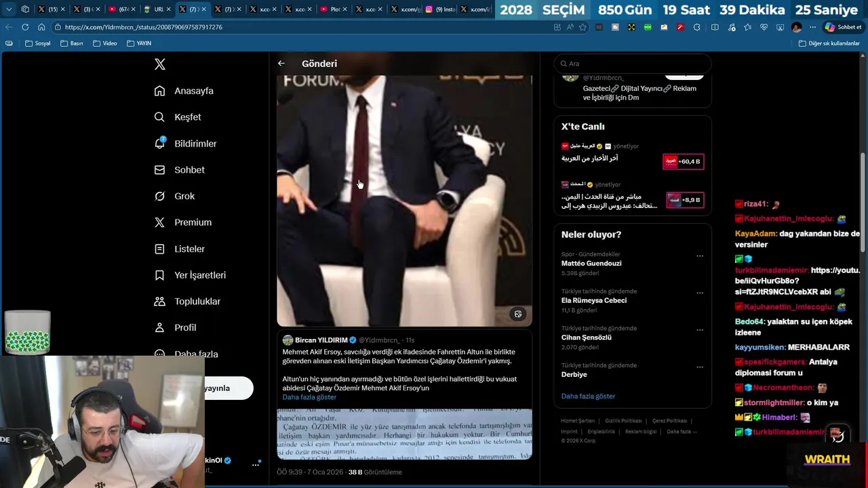The height and width of the screenshot is (488, 868).
Task: Click the Ara search field
Action: 633,64
